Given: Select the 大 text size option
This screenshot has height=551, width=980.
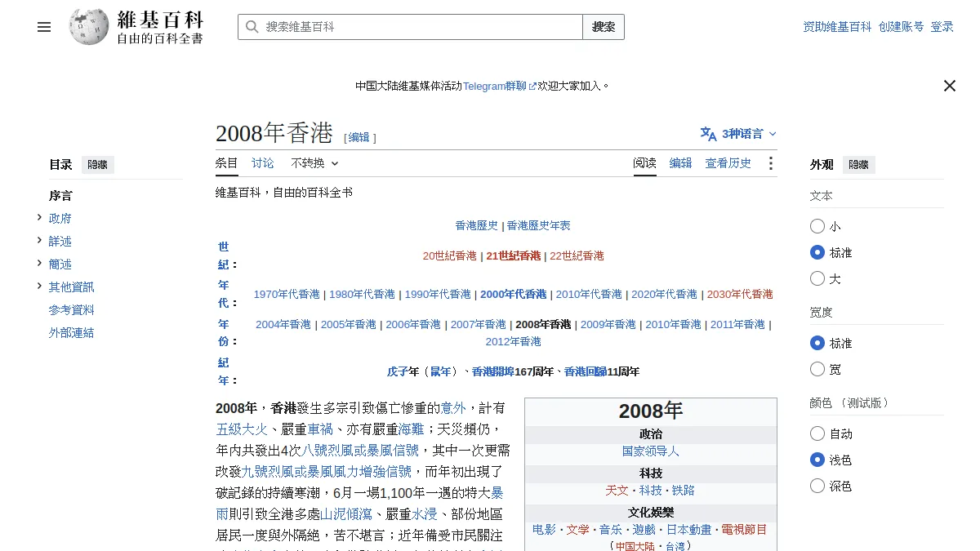Looking at the screenshot, I should tap(817, 278).
